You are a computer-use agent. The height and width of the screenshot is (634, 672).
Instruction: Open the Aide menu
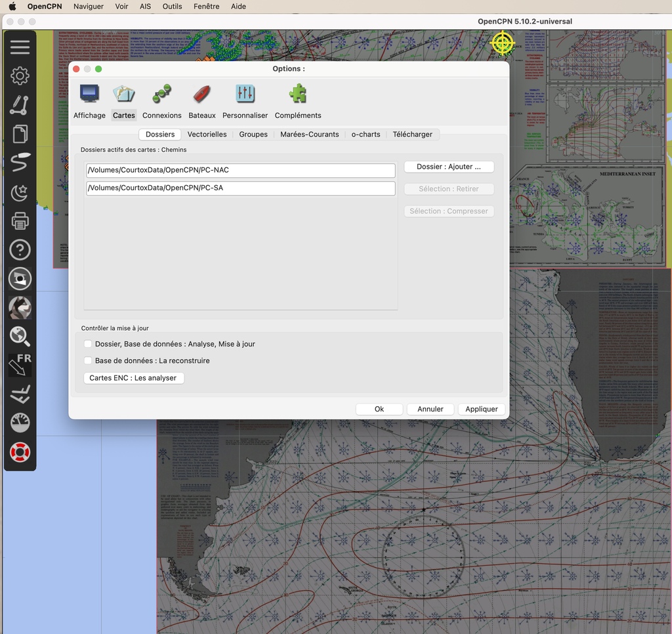tap(238, 7)
